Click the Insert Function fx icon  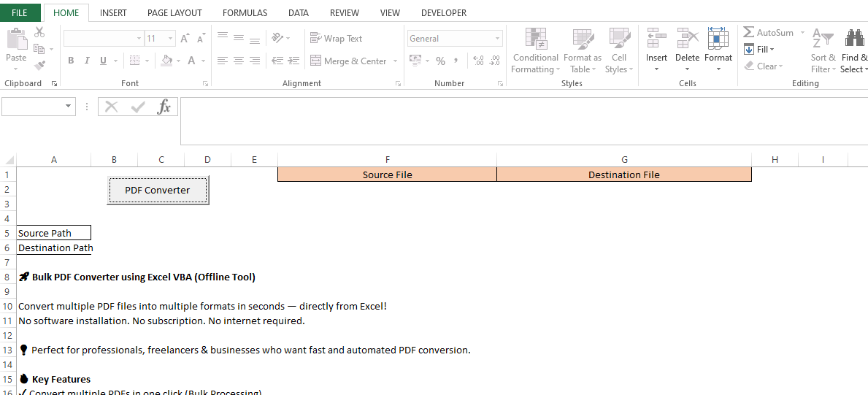click(x=164, y=107)
